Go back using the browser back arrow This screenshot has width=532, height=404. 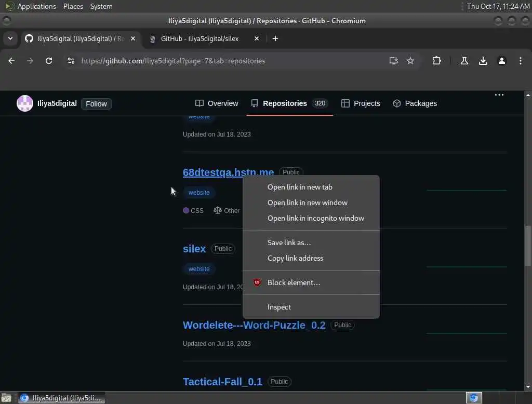click(x=11, y=61)
